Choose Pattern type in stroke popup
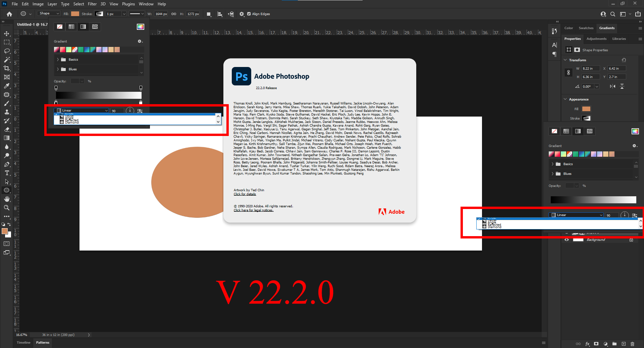 95,27
